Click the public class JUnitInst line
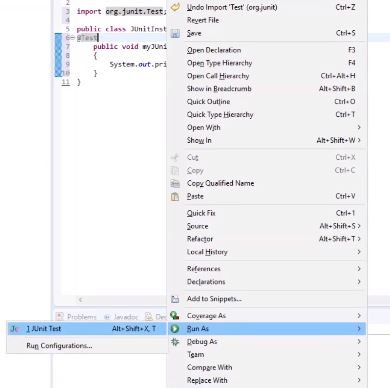 click(x=121, y=29)
